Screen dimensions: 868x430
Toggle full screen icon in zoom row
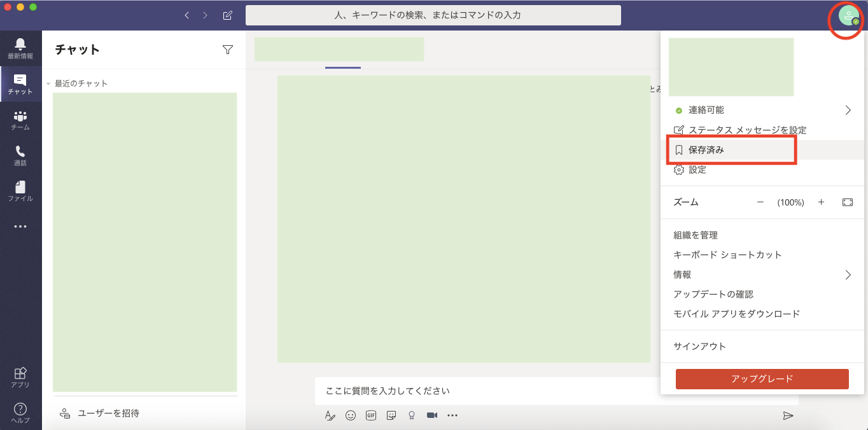[x=848, y=202]
